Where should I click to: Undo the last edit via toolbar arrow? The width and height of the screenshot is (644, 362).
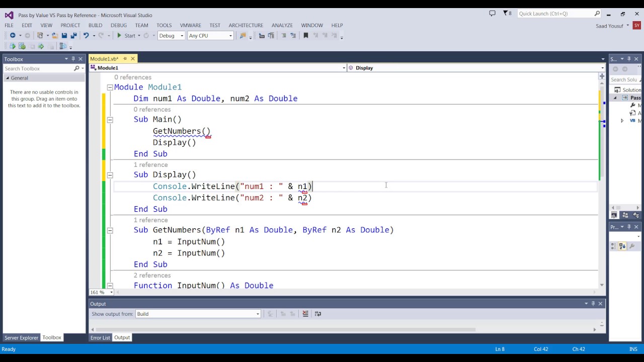pyautogui.click(x=86, y=35)
